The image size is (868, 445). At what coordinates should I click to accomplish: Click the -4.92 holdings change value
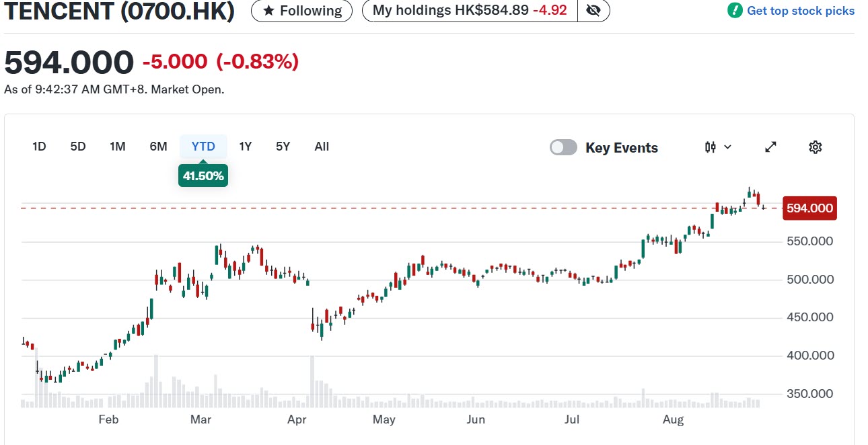pos(549,11)
